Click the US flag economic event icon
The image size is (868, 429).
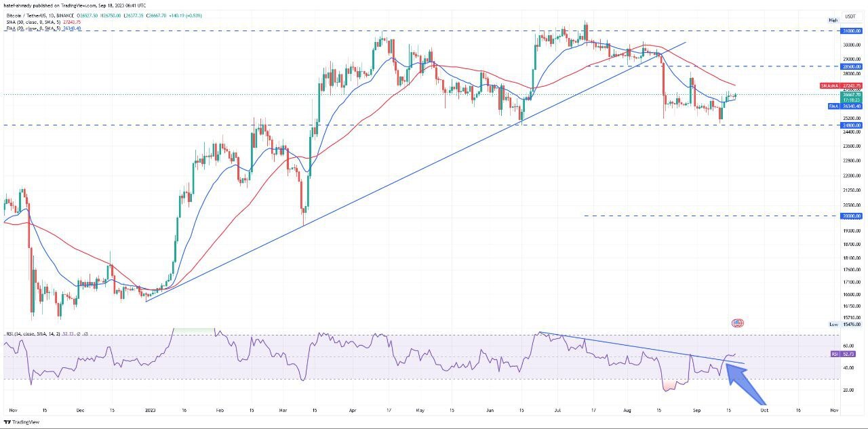coord(738,323)
